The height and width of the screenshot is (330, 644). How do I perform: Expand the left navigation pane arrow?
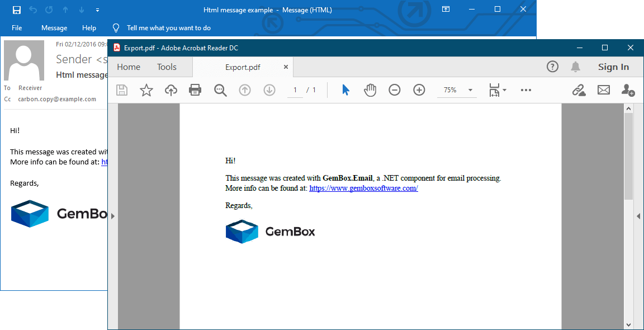point(112,216)
